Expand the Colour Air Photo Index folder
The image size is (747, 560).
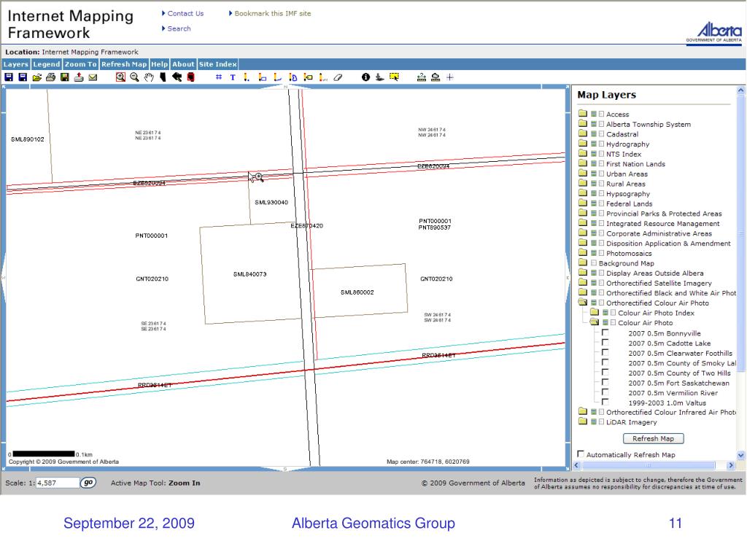click(x=595, y=312)
